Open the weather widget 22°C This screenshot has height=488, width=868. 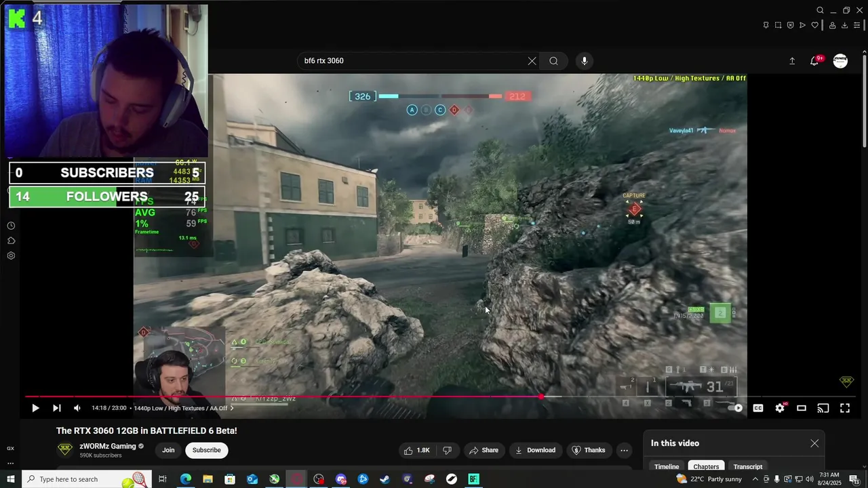[x=709, y=479]
